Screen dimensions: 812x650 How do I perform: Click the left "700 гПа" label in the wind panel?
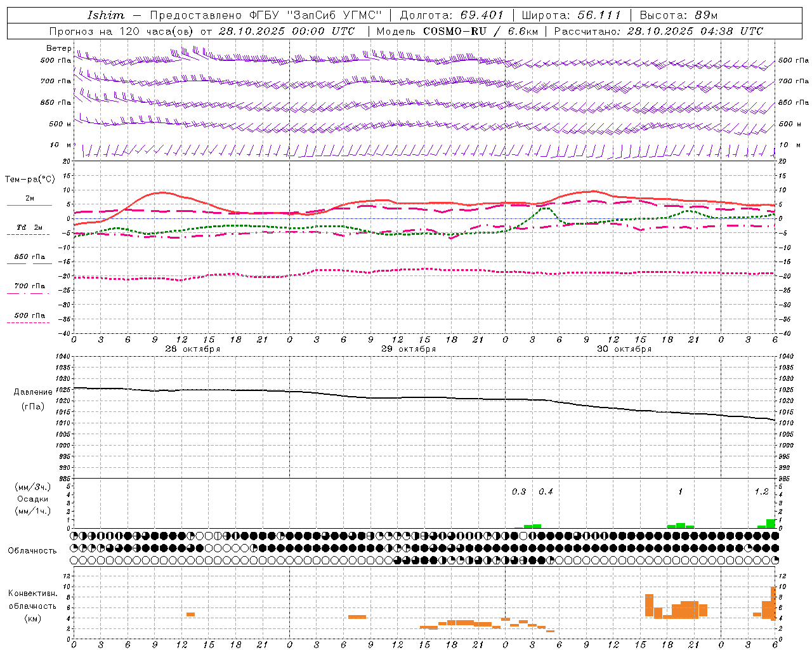point(56,81)
